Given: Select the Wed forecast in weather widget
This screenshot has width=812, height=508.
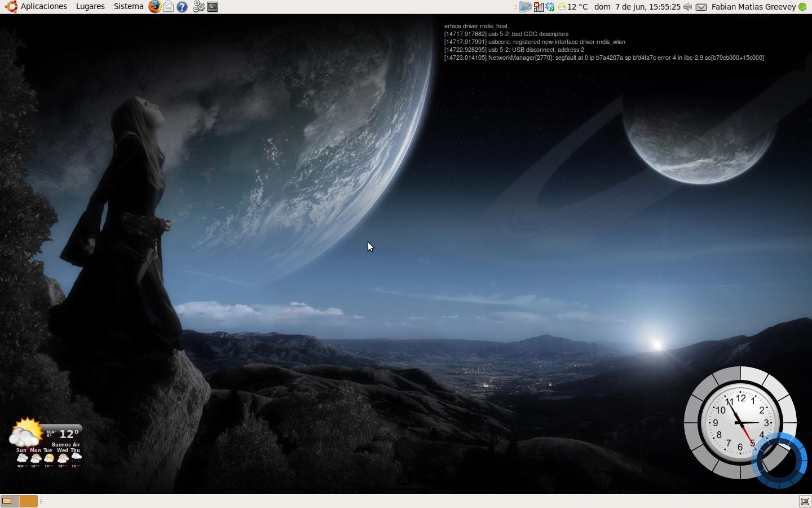Looking at the screenshot, I should 62,458.
